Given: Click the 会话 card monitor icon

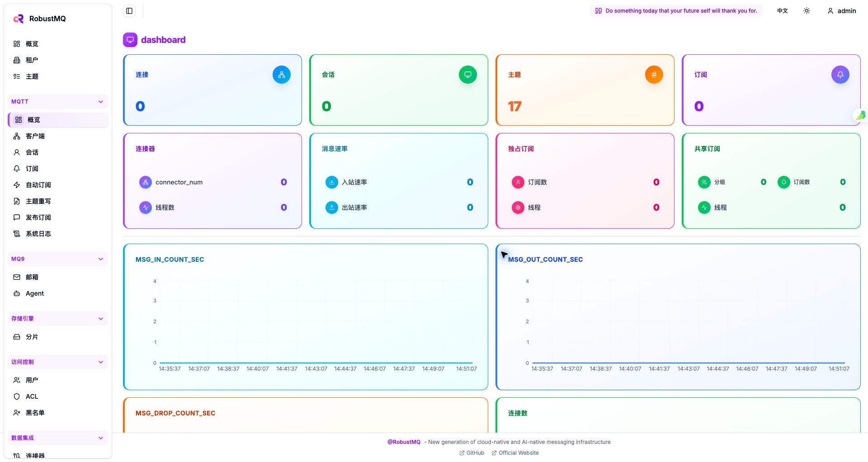Looking at the screenshot, I should point(468,75).
